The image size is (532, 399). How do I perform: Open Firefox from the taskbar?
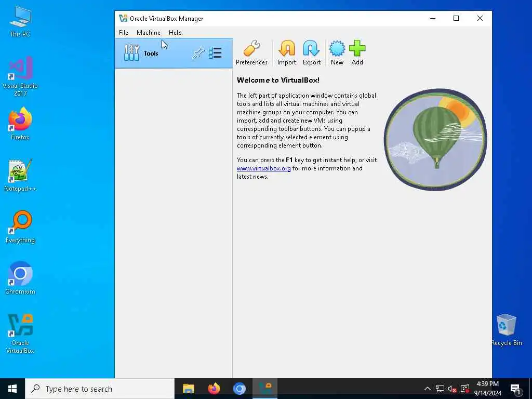tap(214, 389)
